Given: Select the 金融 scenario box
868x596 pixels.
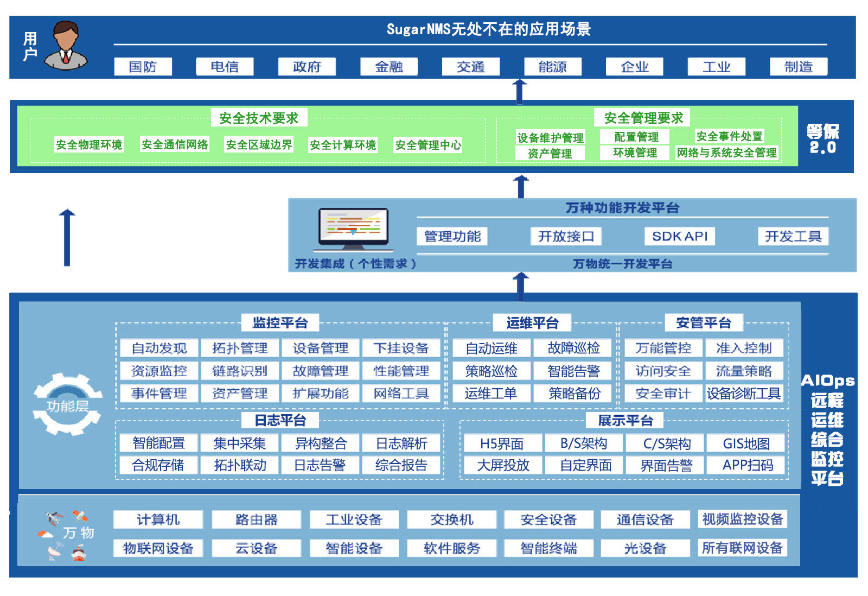Looking at the screenshot, I should coord(389,67).
